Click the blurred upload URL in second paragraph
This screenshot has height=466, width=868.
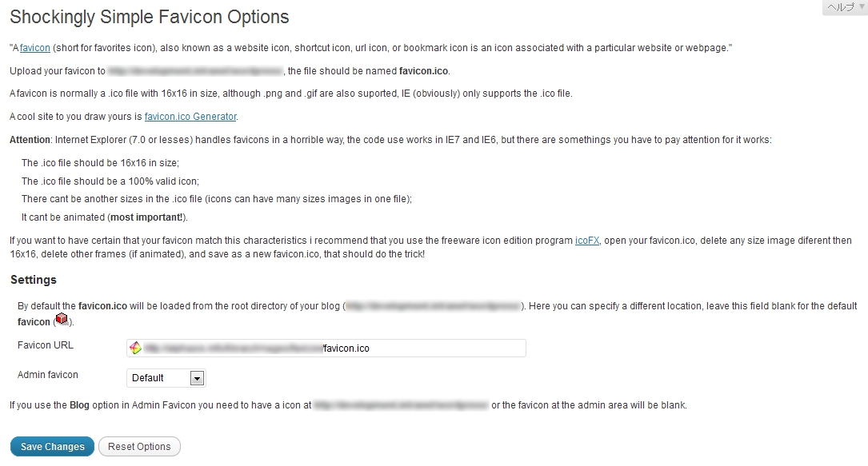(x=196, y=71)
